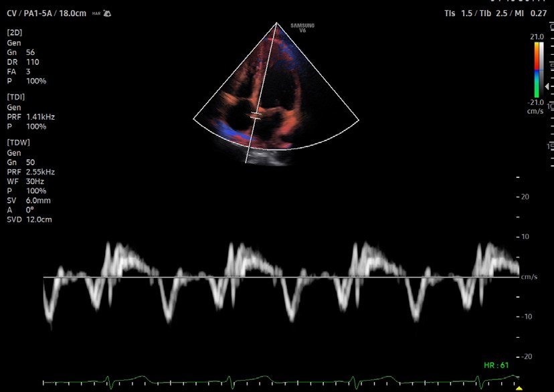Select the sample volume gate marker

click(256, 116)
